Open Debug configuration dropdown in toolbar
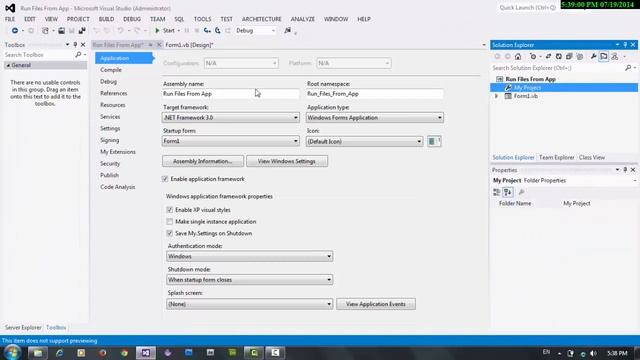 click(x=256, y=31)
